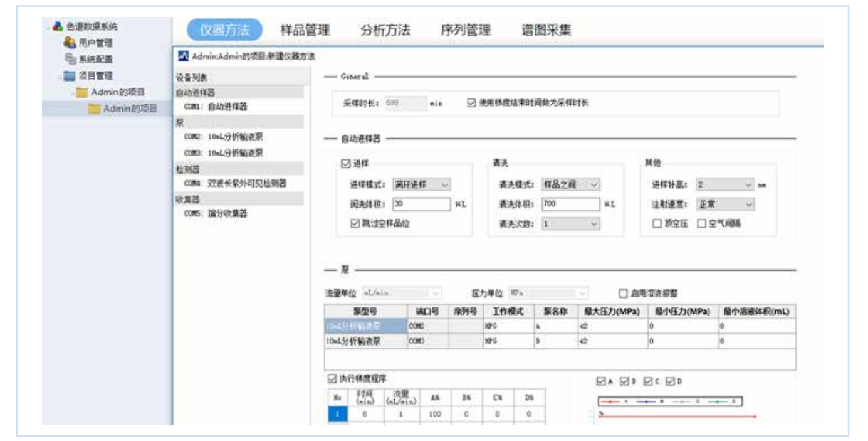Uncheck channel A in the gradient chart
868x441 pixels.
tap(602, 381)
